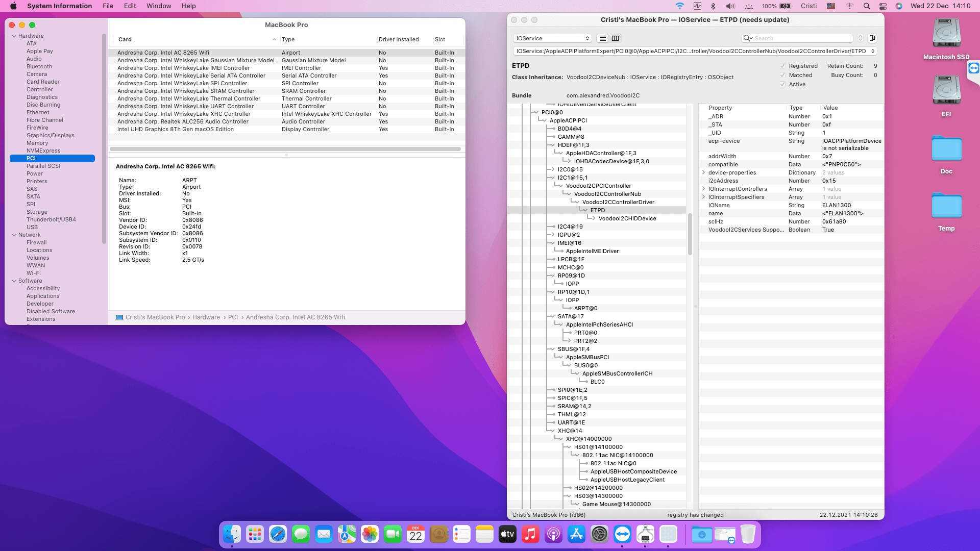Click Hardware in the path bar

click(x=206, y=317)
